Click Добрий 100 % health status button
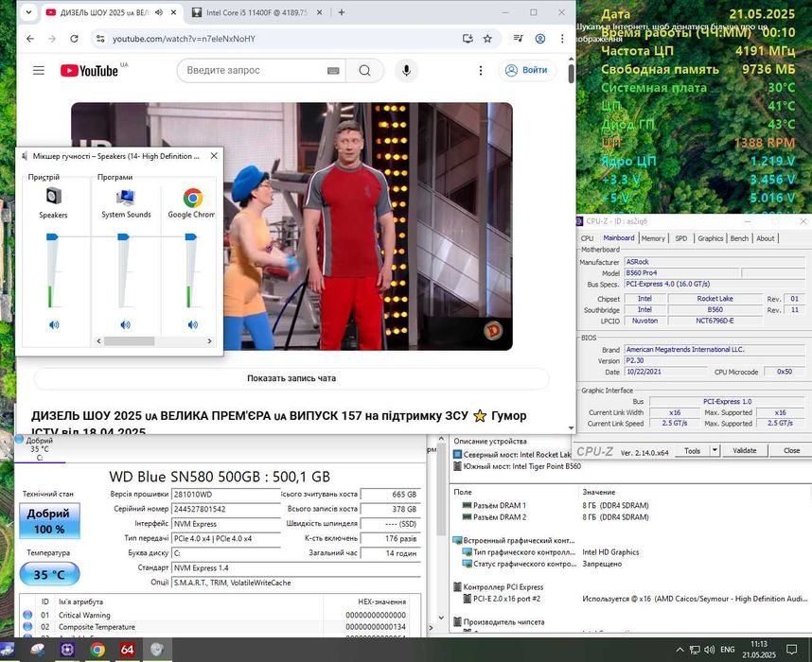Screen dimensions: 812x662 pyautogui.click(x=49, y=522)
